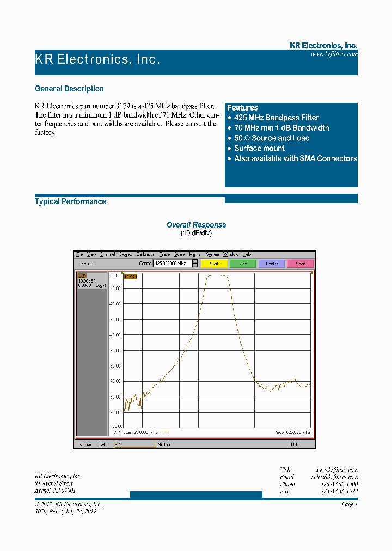Open the Marker menu
The width and height of the screenshot is (392, 551).
[195, 254]
